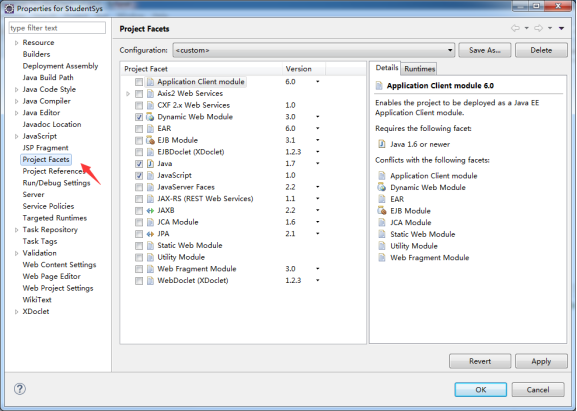
Task: Open the Configuration custom dropdown
Action: pyautogui.click(x=314, y=50)
